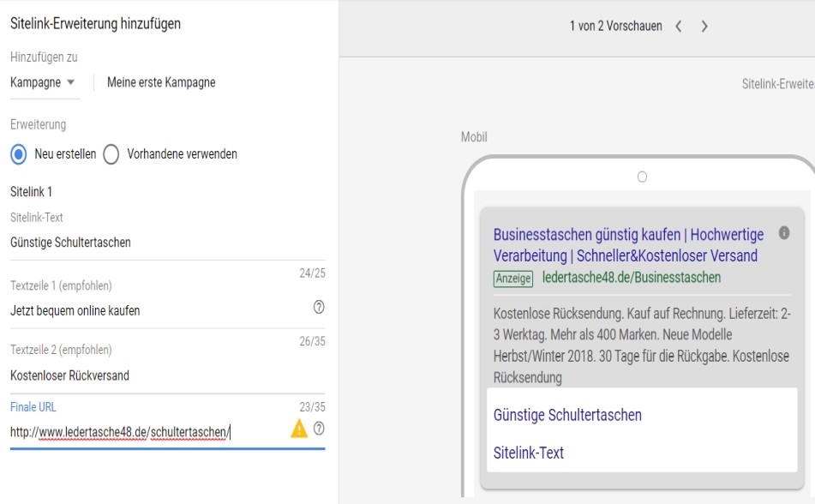Show the next preview with right chevron
This screenshot has height=504, width=815.
pyautogui.click(x=704, y=27)
